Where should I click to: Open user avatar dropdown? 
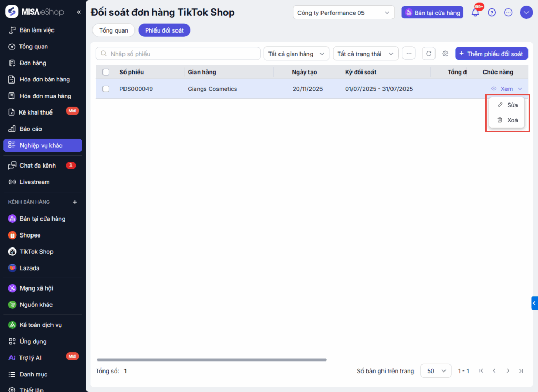[526, 13]
